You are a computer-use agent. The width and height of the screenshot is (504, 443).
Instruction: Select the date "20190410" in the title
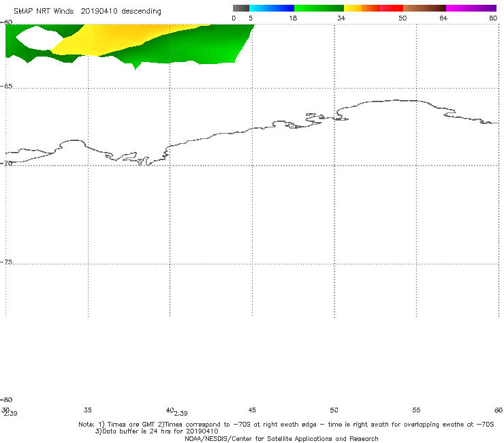coord(99,12)
